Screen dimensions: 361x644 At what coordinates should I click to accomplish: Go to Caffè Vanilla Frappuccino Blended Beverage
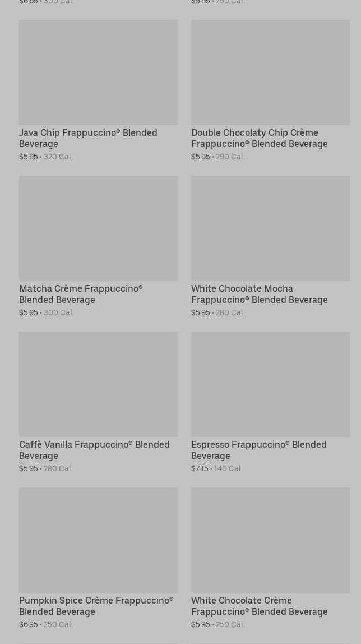pos(94,450)
